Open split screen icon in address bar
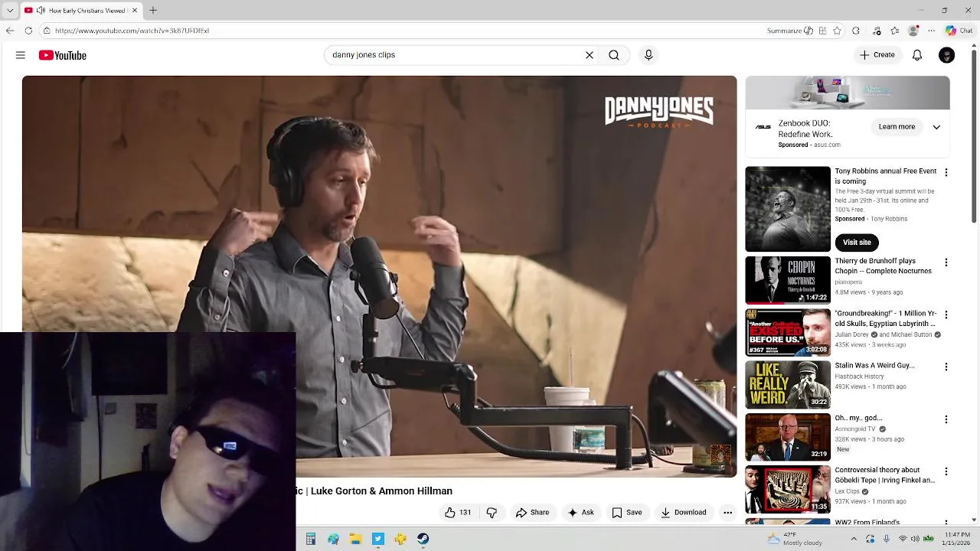This screenshot has width=980, height=551. click(822, 31)
